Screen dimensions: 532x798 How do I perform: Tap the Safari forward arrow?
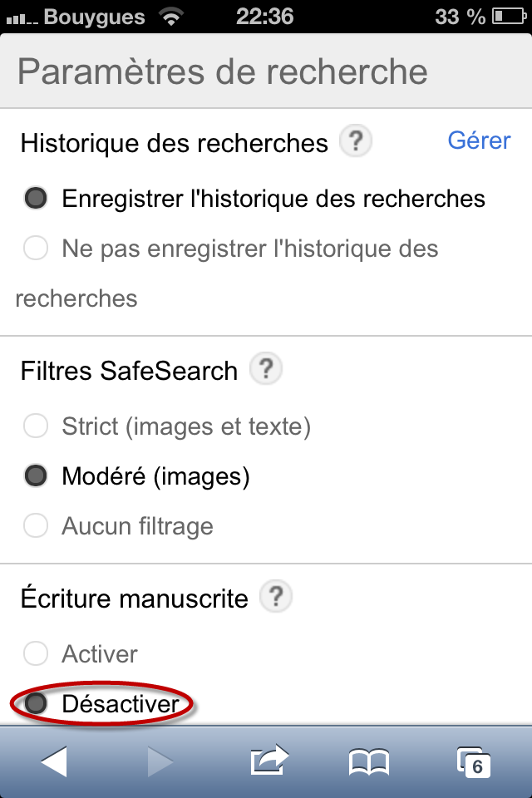pyautogui.click(x=160, y=761)
